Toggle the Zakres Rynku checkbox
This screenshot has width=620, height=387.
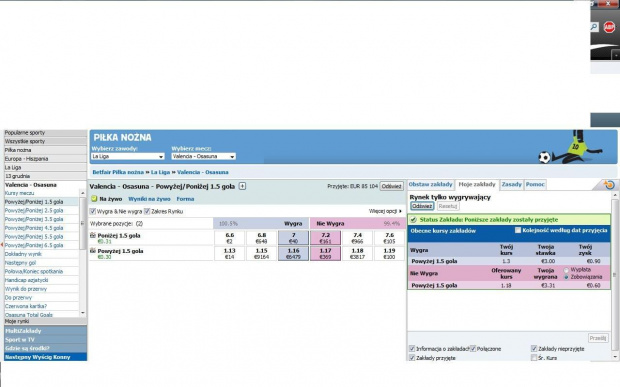(147, 211)
